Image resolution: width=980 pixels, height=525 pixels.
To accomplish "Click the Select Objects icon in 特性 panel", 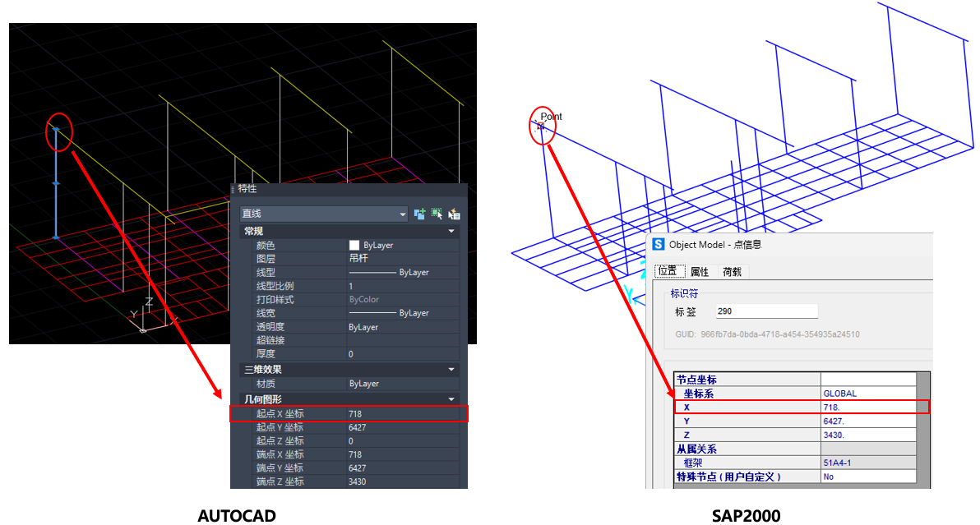I will coord(437,214).
